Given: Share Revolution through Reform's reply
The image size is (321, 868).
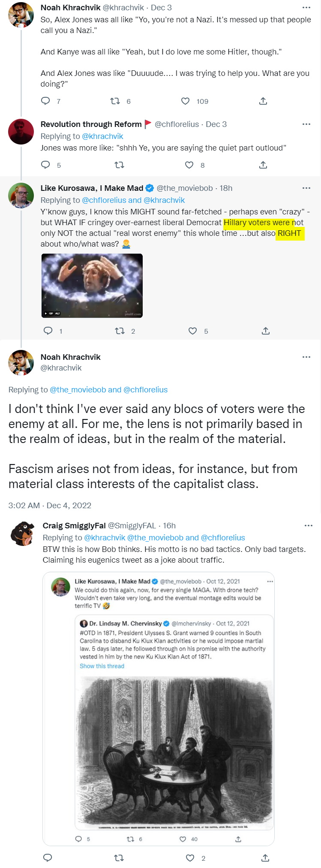Looking at the screenshot, I should click(x=263, y=165).
